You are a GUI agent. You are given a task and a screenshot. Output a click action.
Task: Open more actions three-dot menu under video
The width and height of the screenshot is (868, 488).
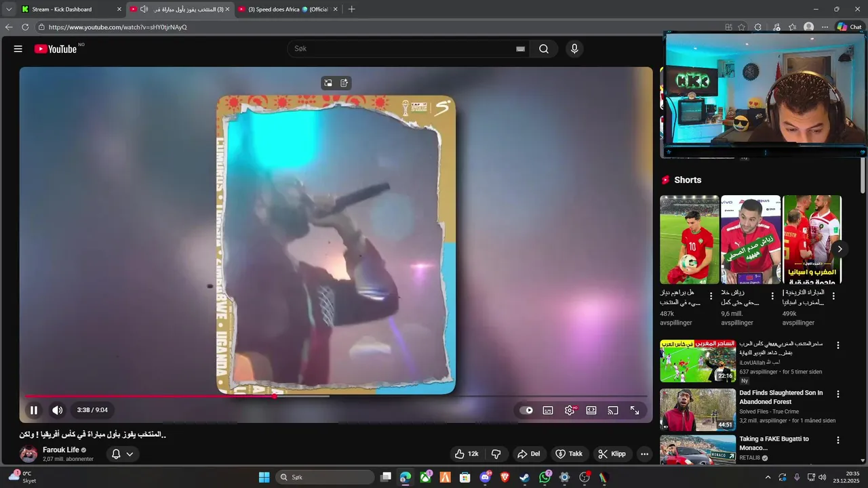point(644,453)
